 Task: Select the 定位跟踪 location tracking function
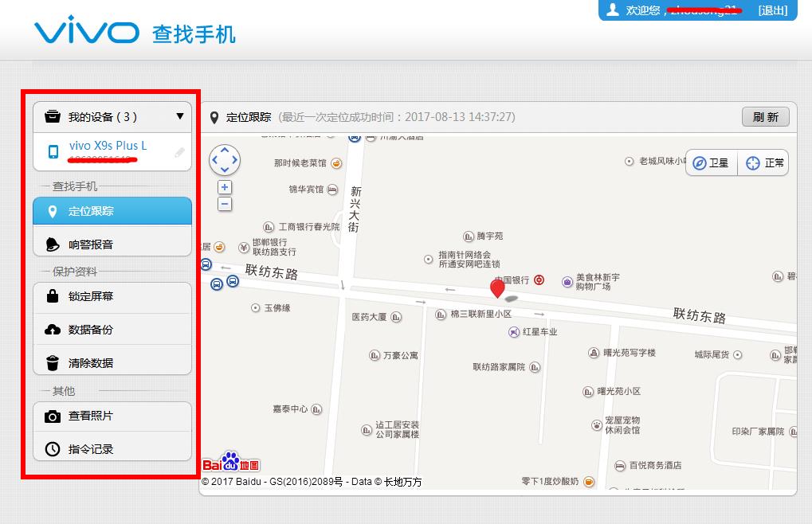pyautogui.click(x=112, y=210)
